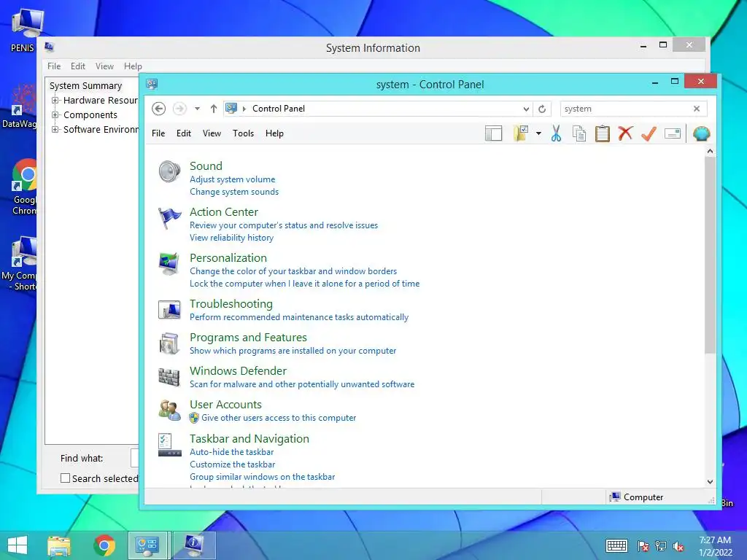Click the Cut scissors icon
Screen dimensions: 747x560
[556, 134]
